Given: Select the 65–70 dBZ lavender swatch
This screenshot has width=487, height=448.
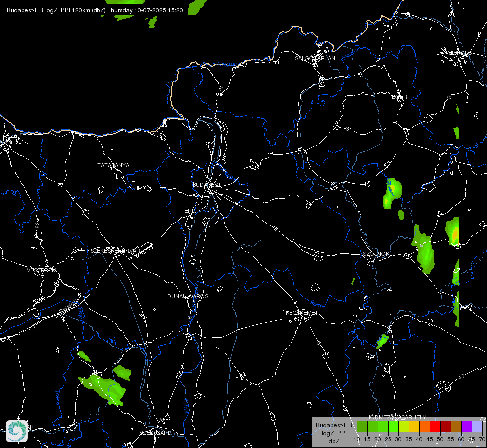Looking at the screenshot, I should [x=477, y=426].
